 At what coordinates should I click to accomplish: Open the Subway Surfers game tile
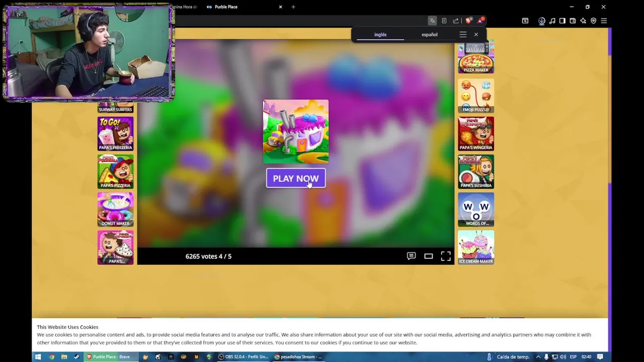tap(116, 107)
